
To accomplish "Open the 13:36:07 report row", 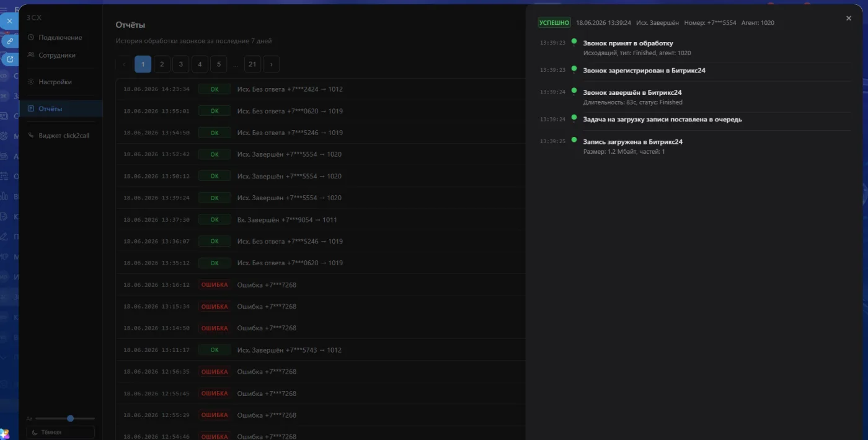I will click(x=321, y=241).
